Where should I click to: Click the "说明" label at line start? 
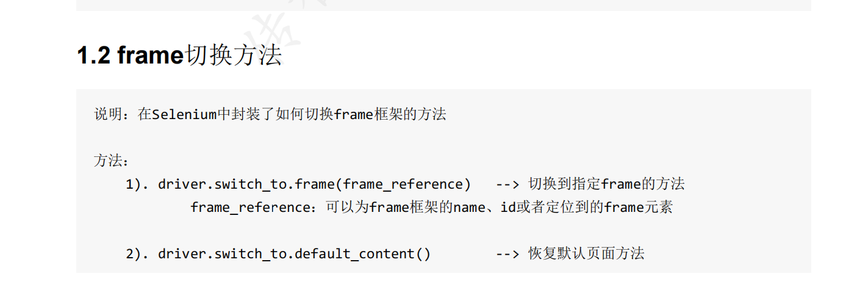point(105,114)
